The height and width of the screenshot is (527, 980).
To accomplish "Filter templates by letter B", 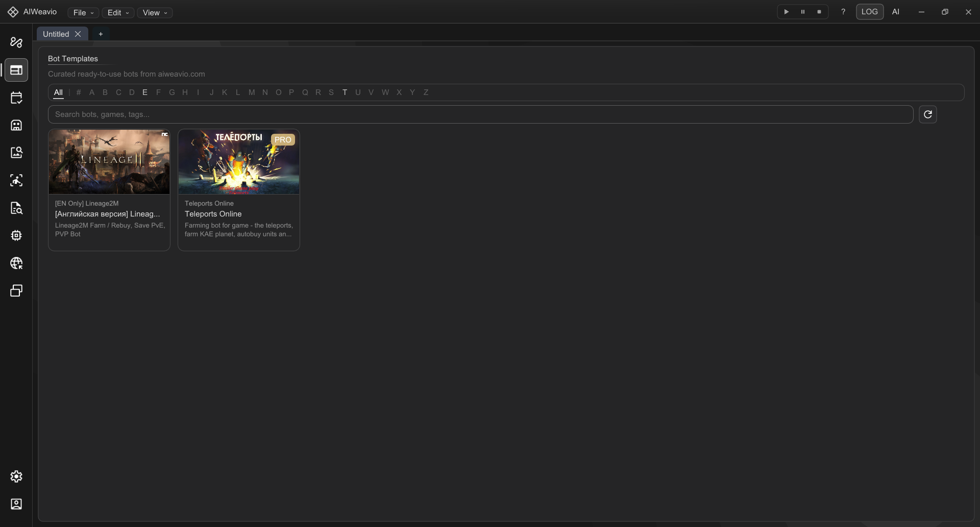I will (x=105, y=92).
